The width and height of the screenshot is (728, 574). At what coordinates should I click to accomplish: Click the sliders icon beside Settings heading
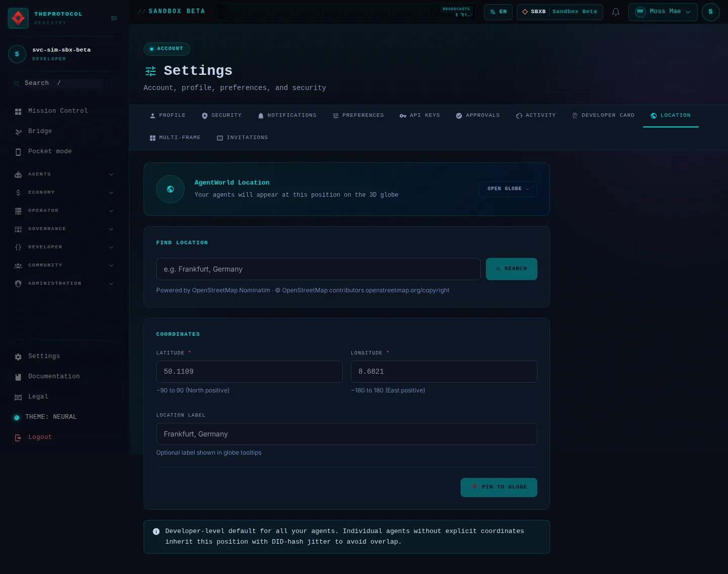tap(151, 71)
